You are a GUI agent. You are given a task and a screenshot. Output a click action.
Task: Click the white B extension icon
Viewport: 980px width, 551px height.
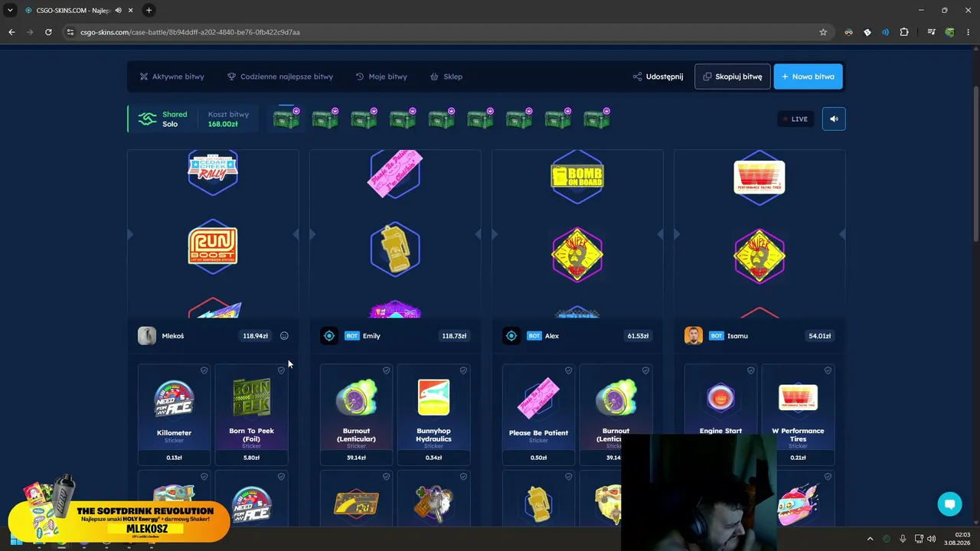pos(867,32)
